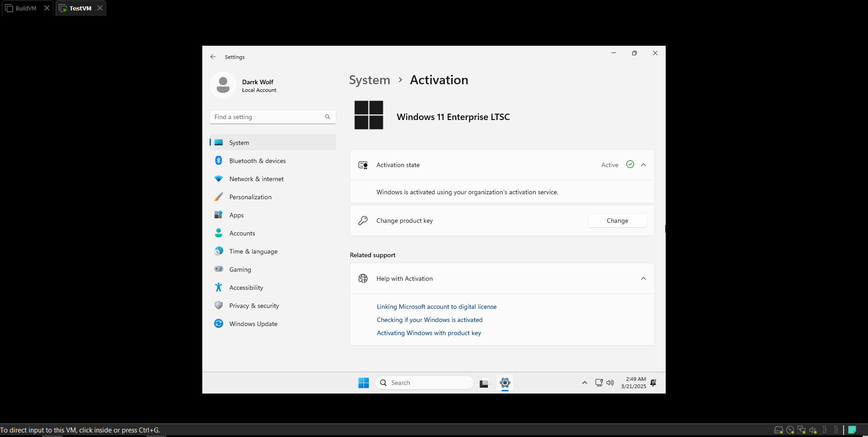The height and width of the screenshot is (437, 868).
Task: Click the Darrk Wolf account name
Action: [x=258, y=82]
